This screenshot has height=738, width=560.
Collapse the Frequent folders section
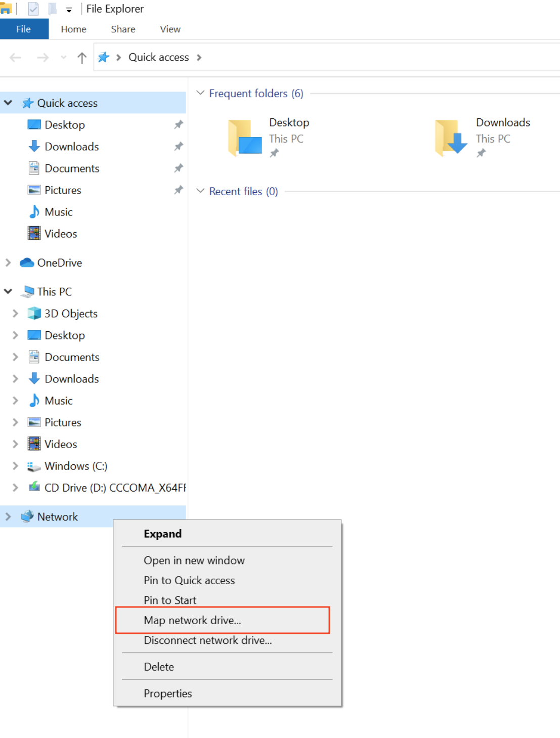tap(200, 93)
